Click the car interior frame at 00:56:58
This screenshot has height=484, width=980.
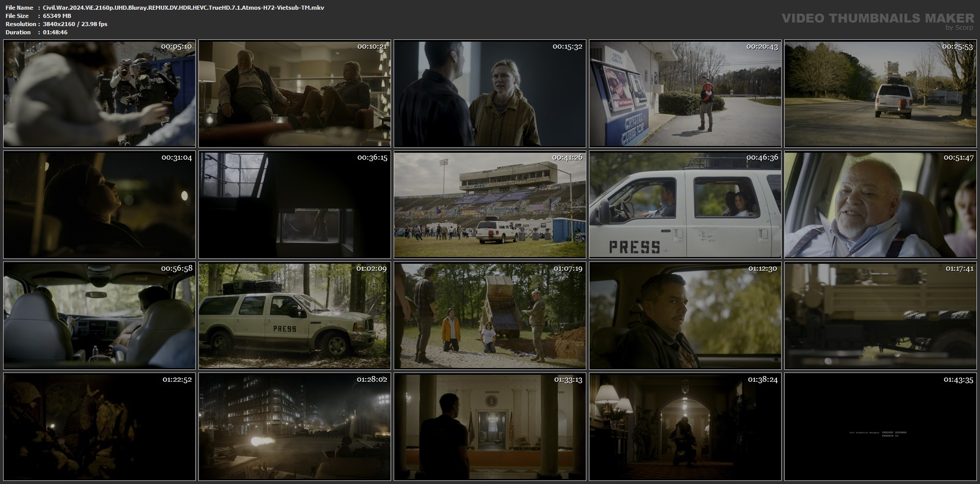[99, 316]
